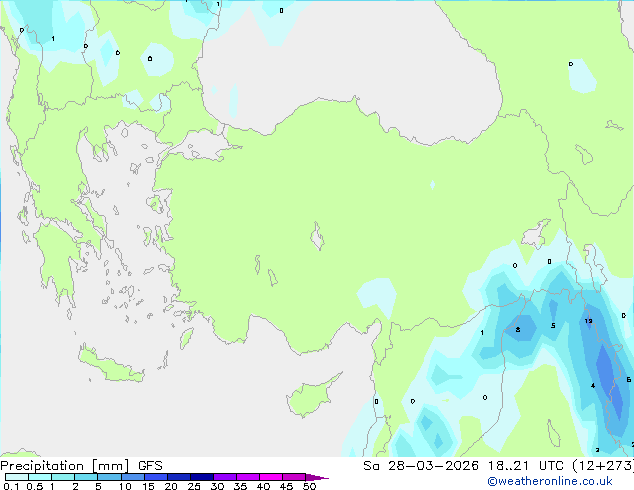Click the island of Crete on the map
634x490 pixels.
tap(110, 366)
